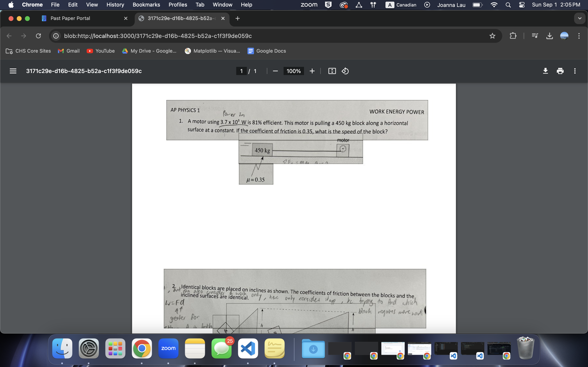588x367 pixels.
Task: Click the fit to page icon
Action: pos(332,71)
